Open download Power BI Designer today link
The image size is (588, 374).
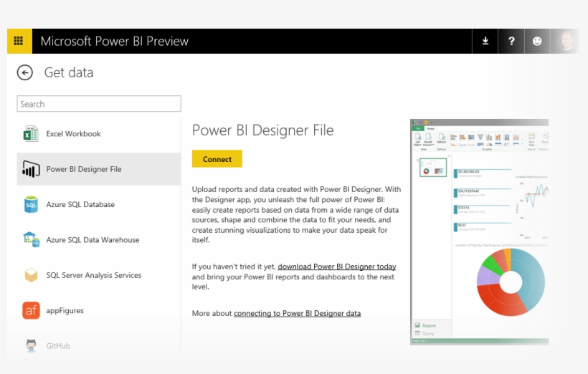tap(337, 267)
